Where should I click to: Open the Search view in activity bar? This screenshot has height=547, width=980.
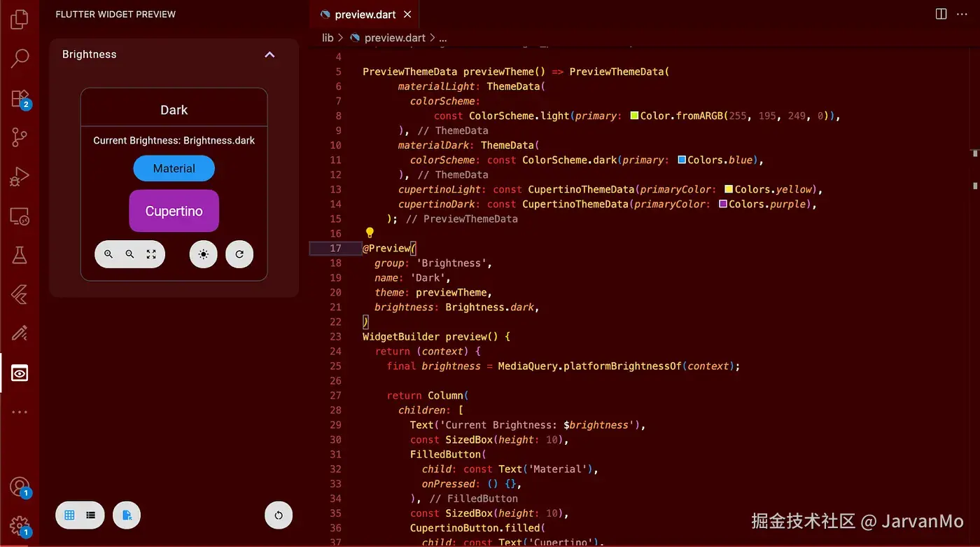click(x=20, y=58)
